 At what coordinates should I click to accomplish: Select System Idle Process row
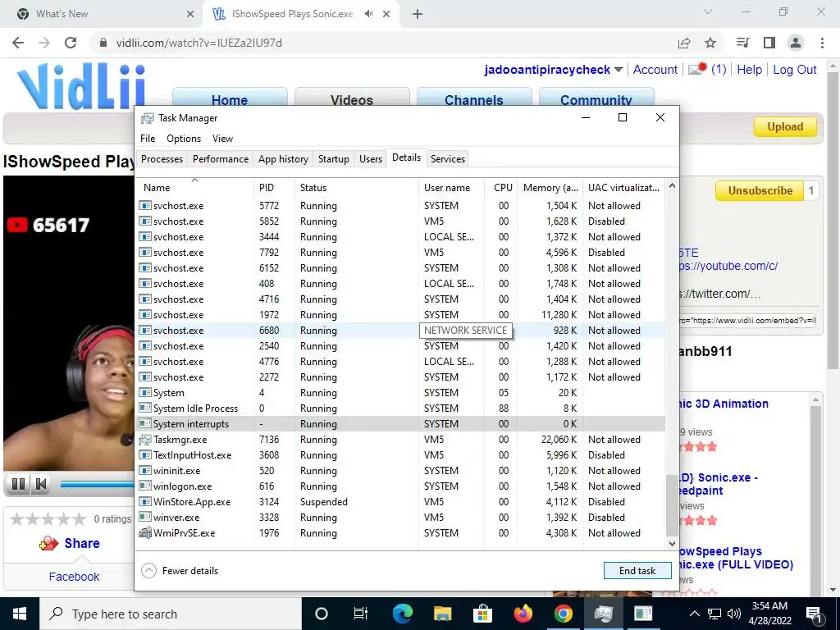tap(400, 409)
